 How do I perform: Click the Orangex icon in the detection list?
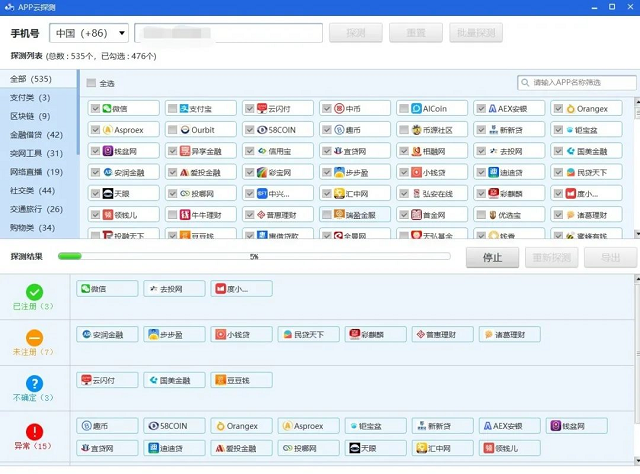[x=570, y=109]
